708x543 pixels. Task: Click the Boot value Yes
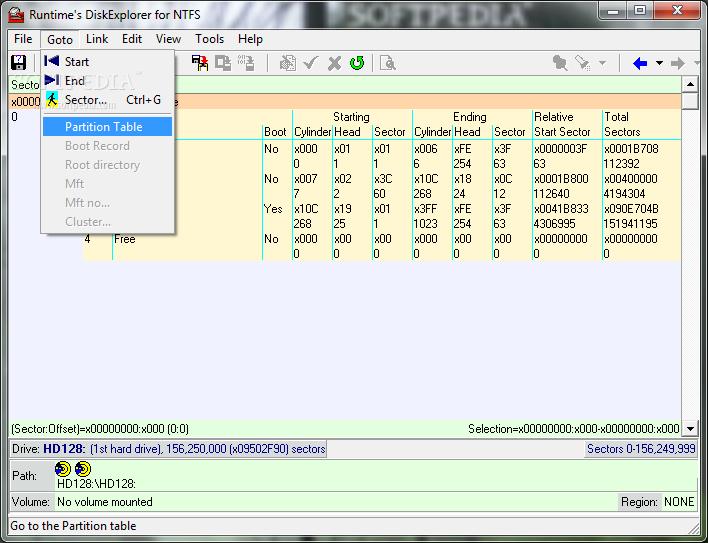[x=273, y=209]
